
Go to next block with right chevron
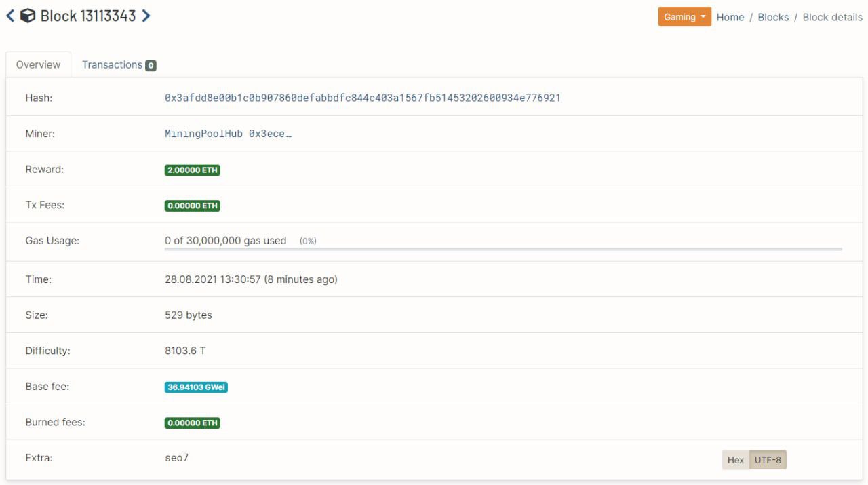click(x=146, y=16)
